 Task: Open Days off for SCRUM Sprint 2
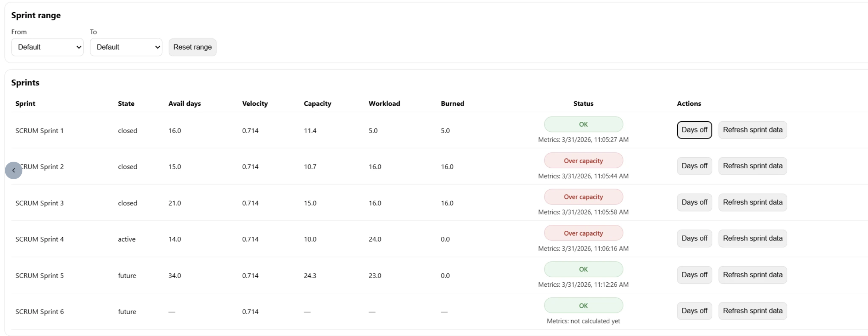(x=694, y=166)
